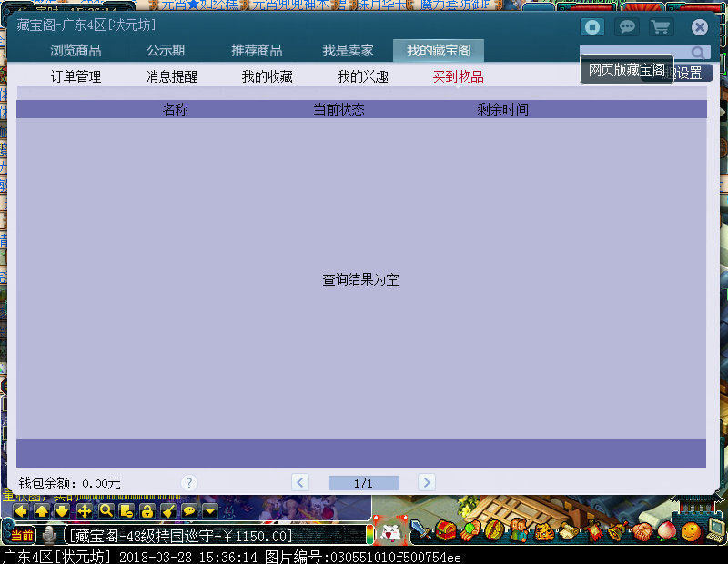
Task: Click the question mark help icon
Action: pos(189,483)
